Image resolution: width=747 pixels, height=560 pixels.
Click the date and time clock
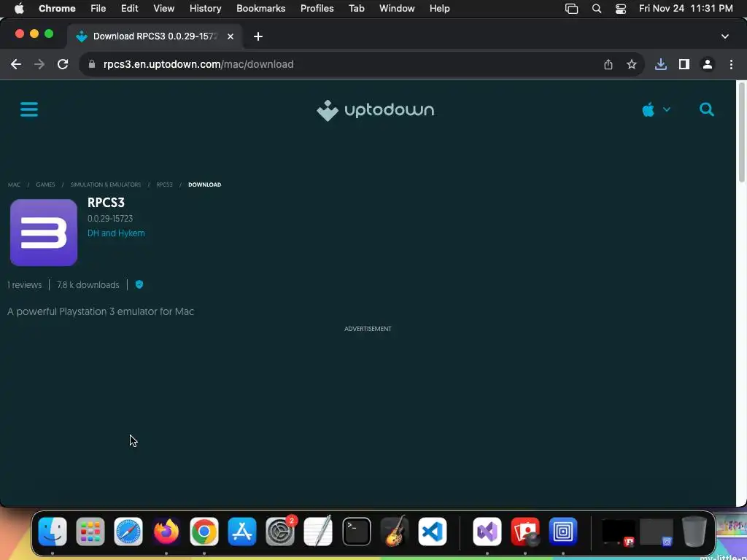686,8
